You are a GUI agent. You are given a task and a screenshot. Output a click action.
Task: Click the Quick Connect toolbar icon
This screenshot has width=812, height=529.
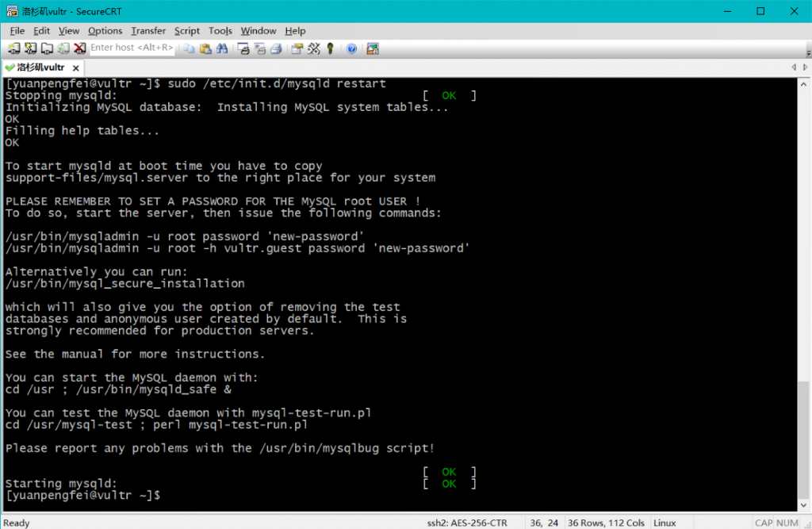(x=31, y=48)
